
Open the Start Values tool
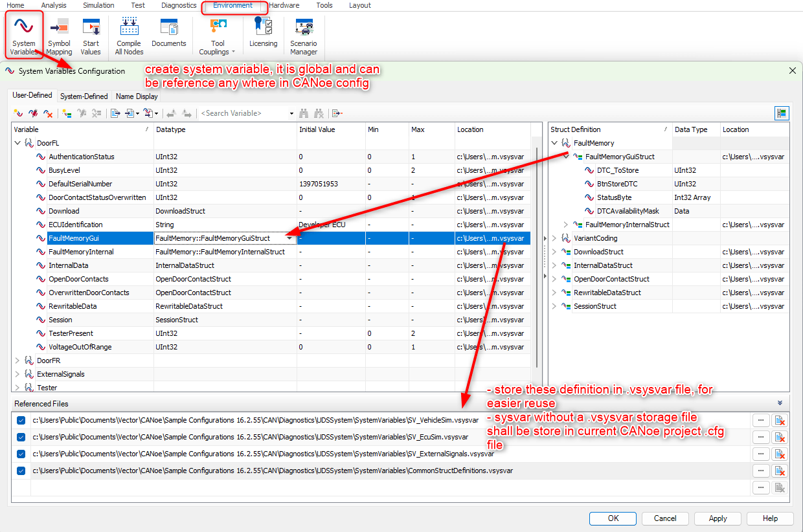(91, 36)
